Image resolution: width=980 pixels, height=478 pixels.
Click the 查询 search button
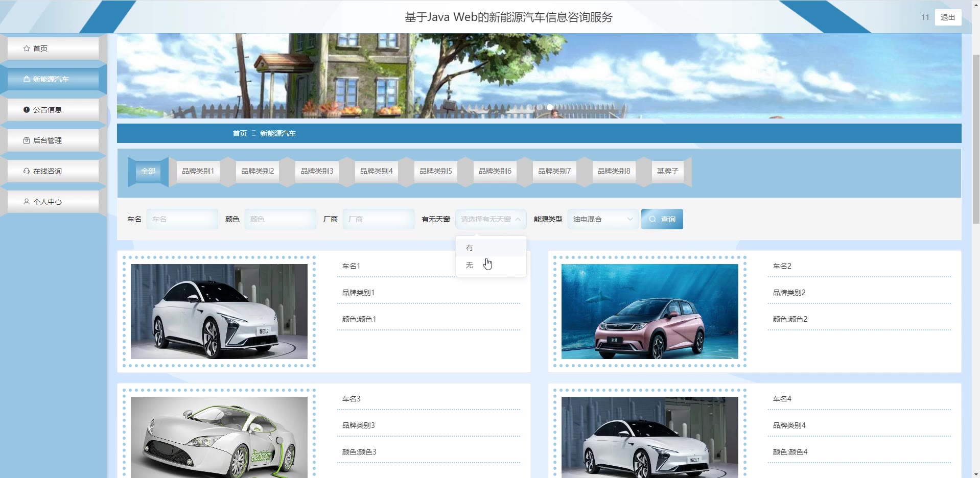click(662, 219)
